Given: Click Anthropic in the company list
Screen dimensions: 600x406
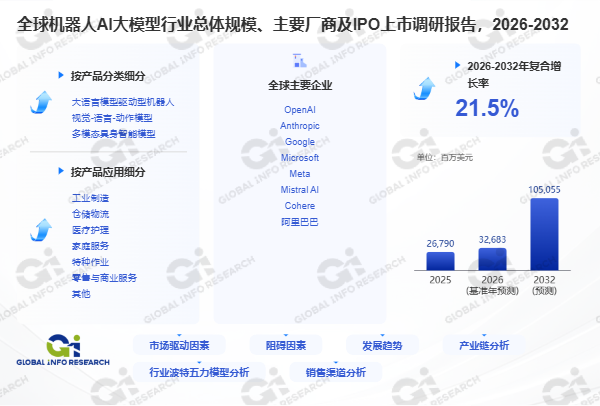Looking at the screenshot, I should 300,126.
